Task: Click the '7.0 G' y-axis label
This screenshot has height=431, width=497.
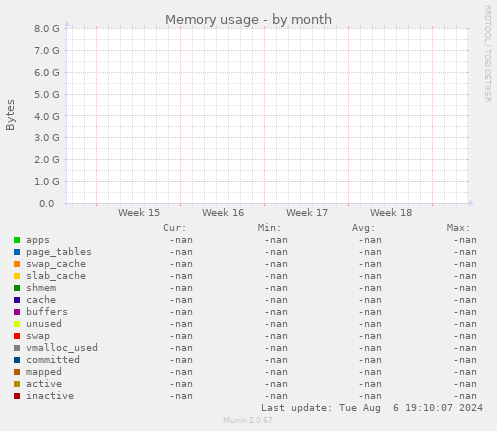Action: 47,51
